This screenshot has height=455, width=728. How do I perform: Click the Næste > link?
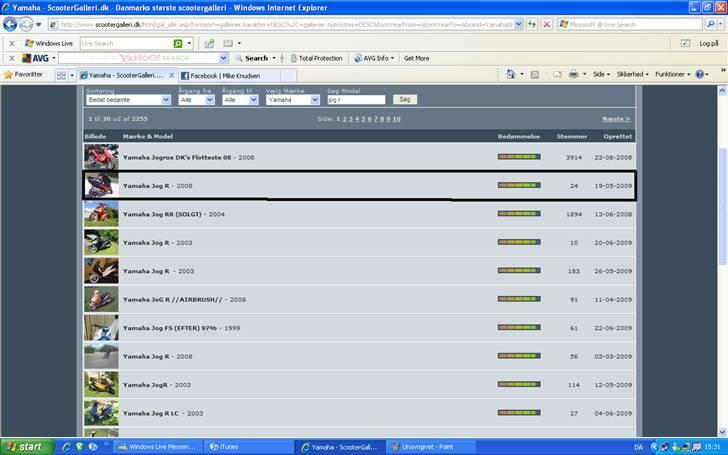[616, 119]
